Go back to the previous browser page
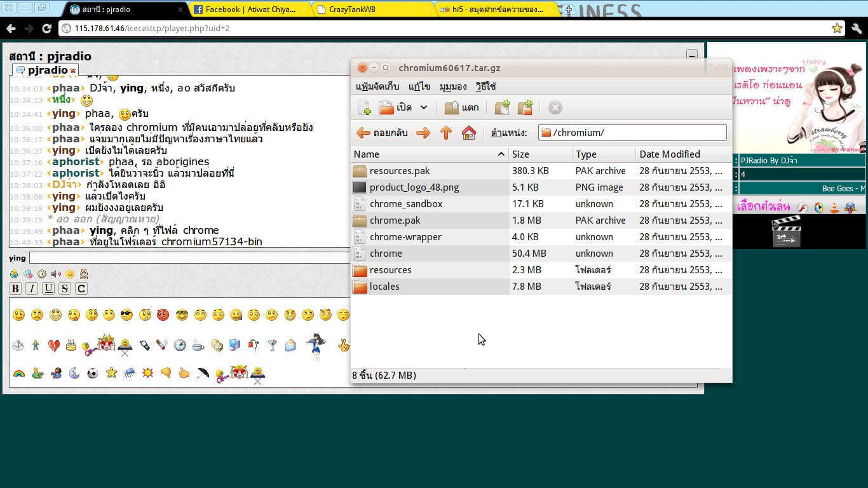 11,29
